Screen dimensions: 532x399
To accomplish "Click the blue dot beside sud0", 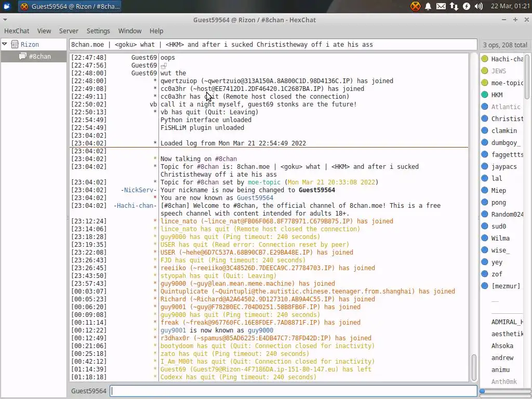I will coord(485,226).
